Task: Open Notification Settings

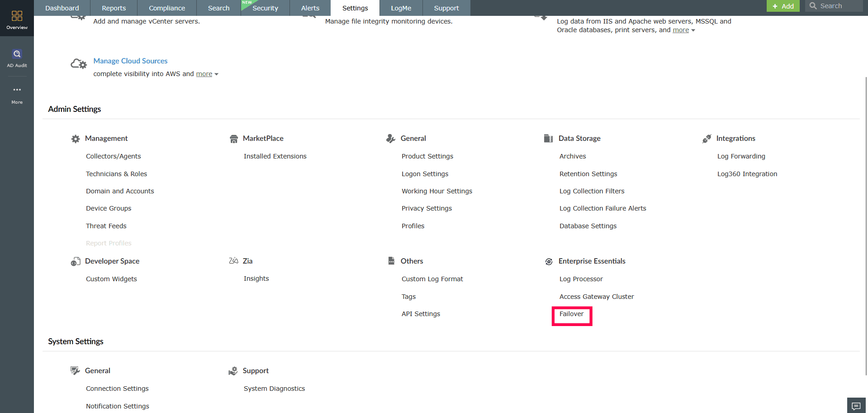Action: (118, 406)
